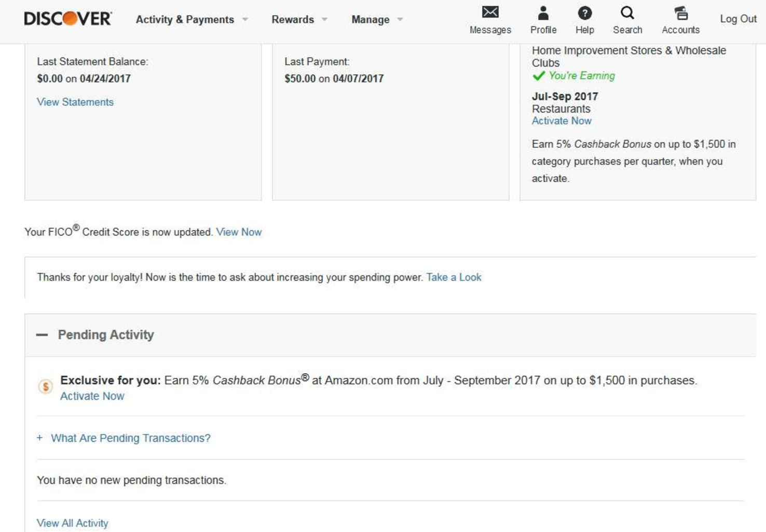Click the Pending Activity heading
This screenshot has width=766, height=532.
pyautogui.click(x=106, y=335)
